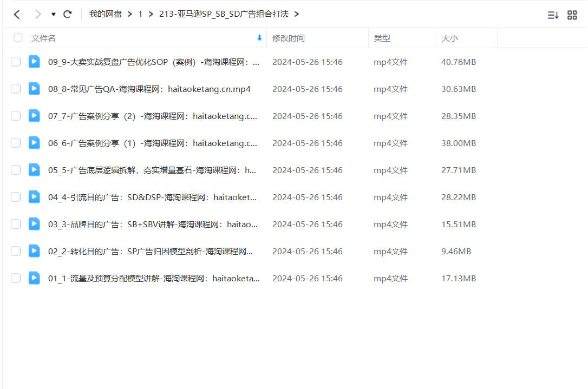The height and width of the screenshot is (389, 588).
Task: Select file name 06_6-广告案例分享 (1)
Action: tap(153, 143)
